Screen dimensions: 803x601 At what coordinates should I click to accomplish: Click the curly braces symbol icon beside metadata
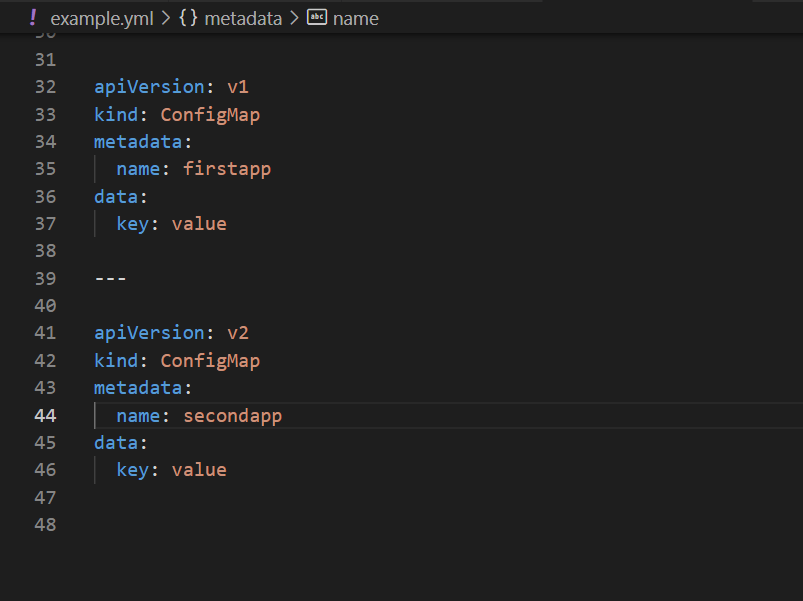tap(186, 17)
